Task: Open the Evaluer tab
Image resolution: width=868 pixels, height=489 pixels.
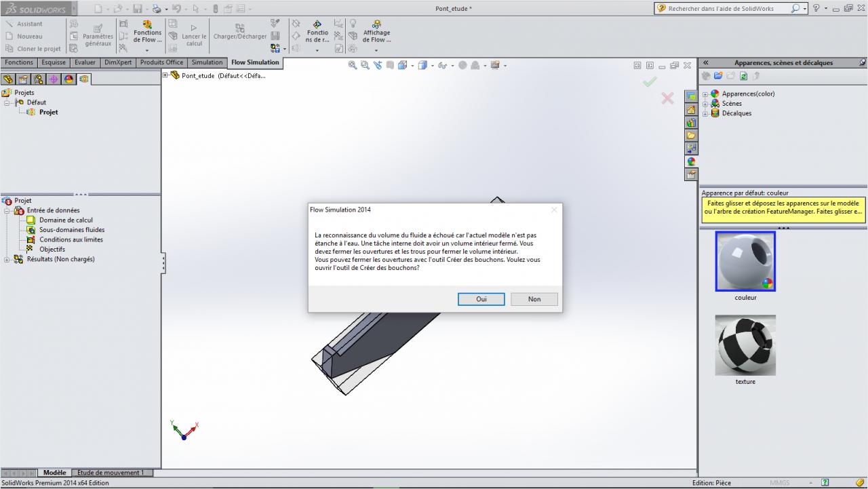Action: 85,62
